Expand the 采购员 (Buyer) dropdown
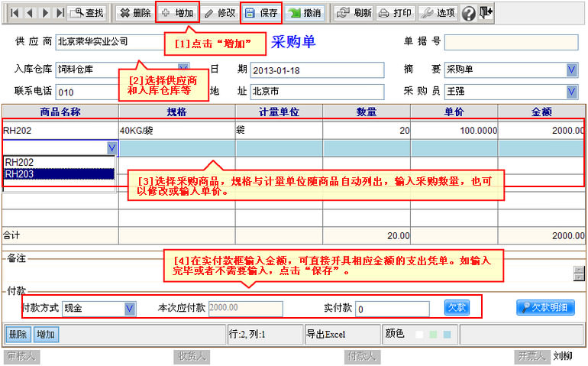Screen dimensions: 588x366 (572, 91)
